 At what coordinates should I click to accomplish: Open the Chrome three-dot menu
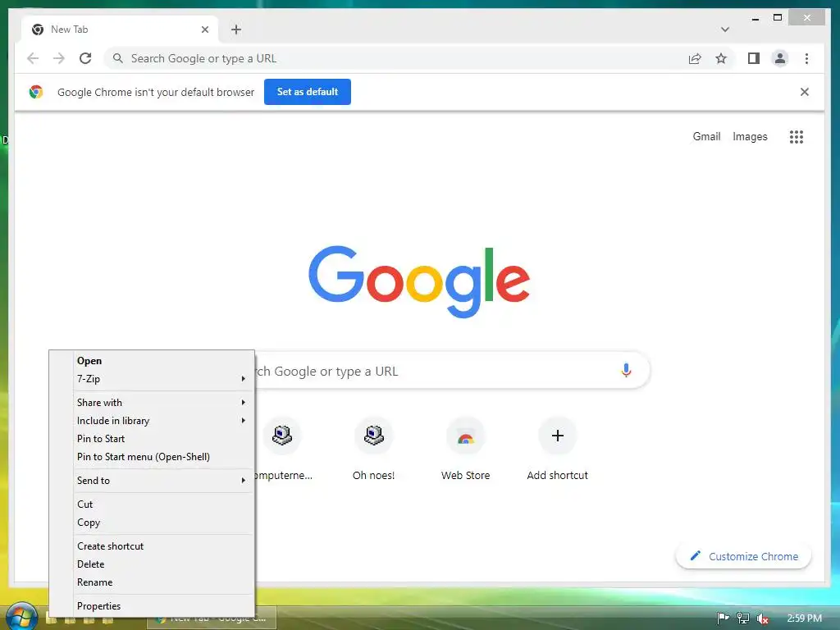[807, 58]
